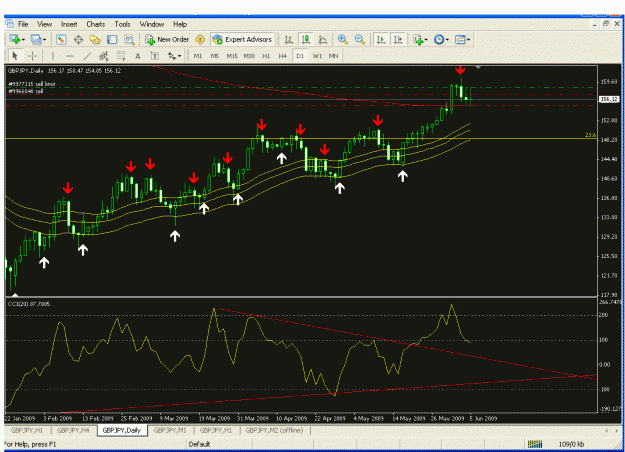The width and height of the screenshot is (625, 452).
Task: Expand the Periods dropdown arrow
Action: coord(447,40)
